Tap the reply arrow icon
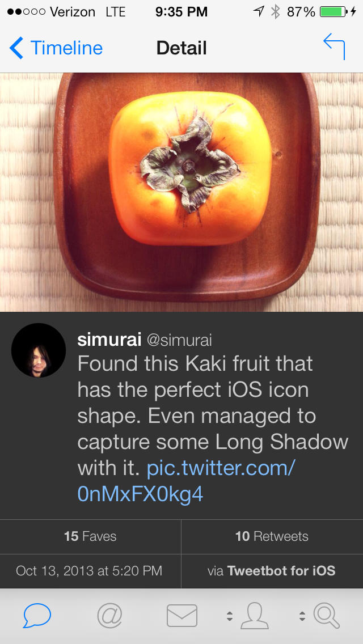This screenshot has height=644, width=363. coord(335,47)
